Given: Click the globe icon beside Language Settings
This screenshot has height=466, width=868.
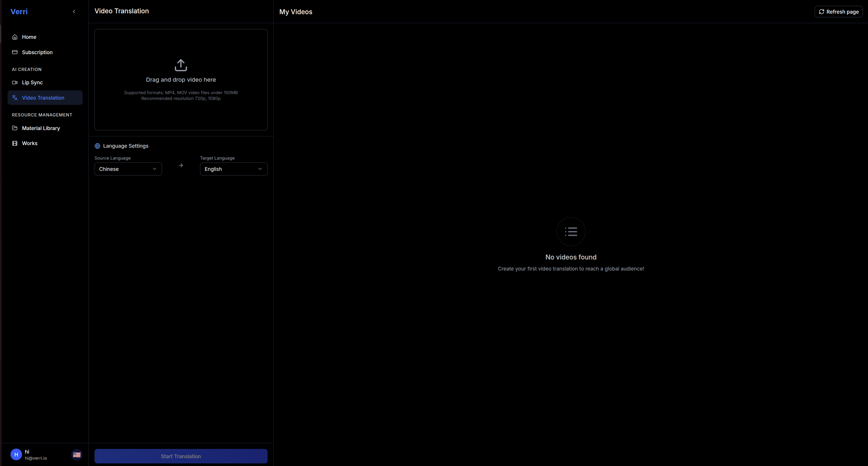Looking at the screenshot, I should pos(97,146).
